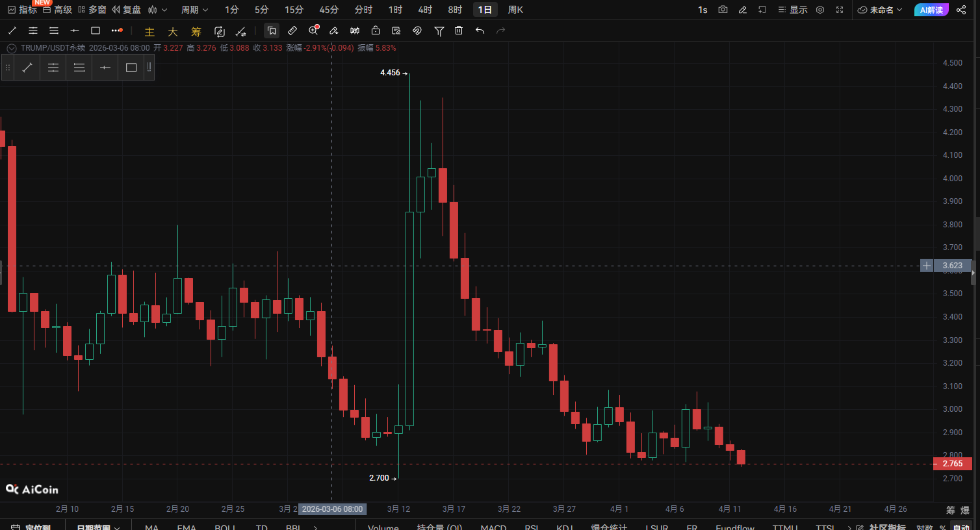
Task: Select the rectangle tool in the main drawing toolbar
Action: 96,31
